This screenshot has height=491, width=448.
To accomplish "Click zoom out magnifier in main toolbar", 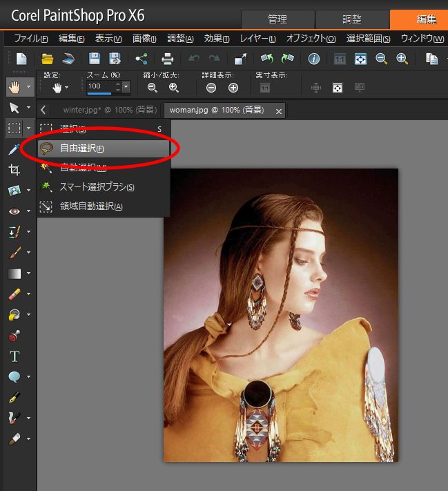I will [x=381, y=59].
